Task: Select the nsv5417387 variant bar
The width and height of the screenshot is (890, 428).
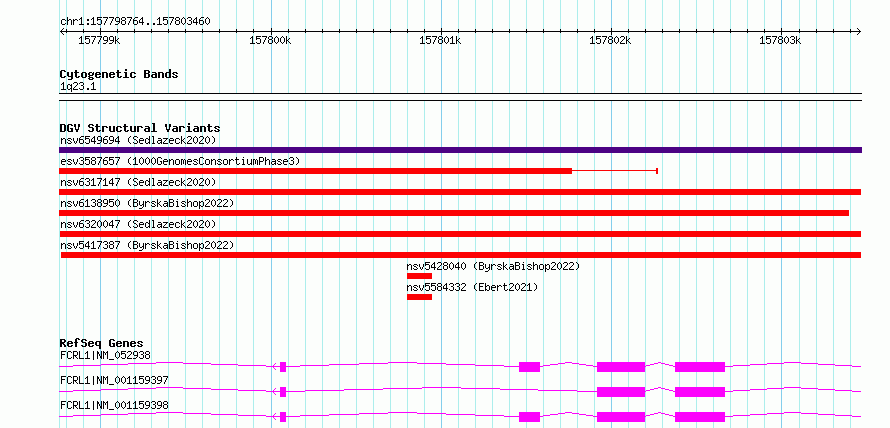Action: coord(461,255)
